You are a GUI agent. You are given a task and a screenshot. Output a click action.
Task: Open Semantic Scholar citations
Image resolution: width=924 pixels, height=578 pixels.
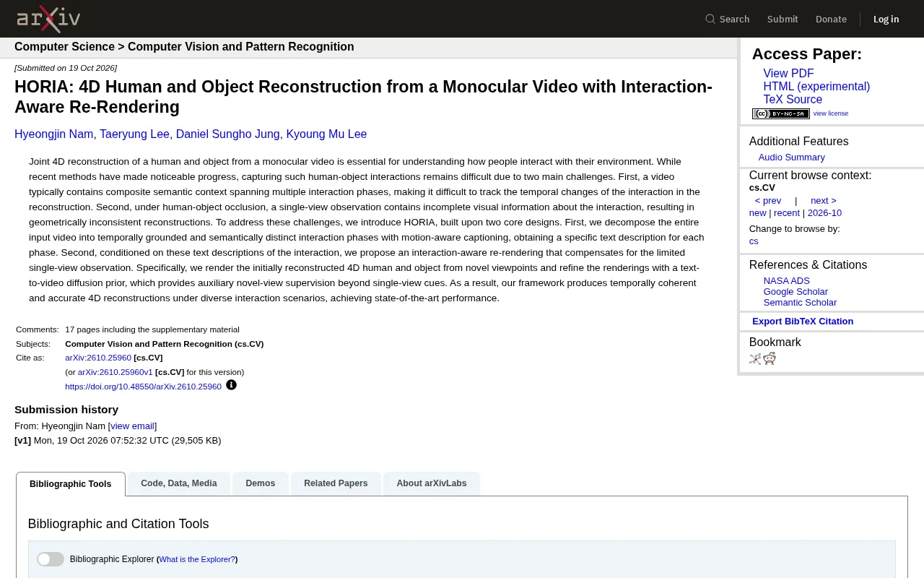800,303
